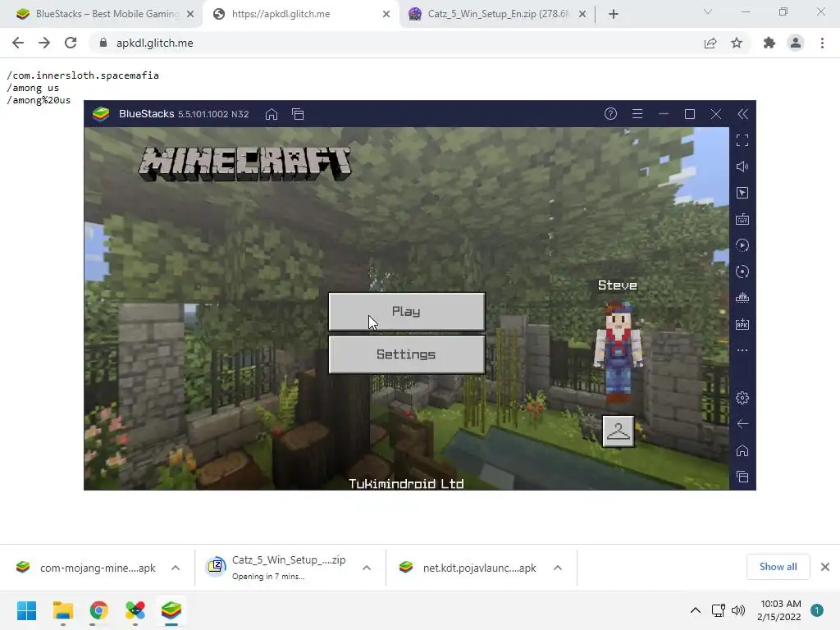Open a new Chrome tab
This screenshot has width=840, height=630.
click(614, 14)
